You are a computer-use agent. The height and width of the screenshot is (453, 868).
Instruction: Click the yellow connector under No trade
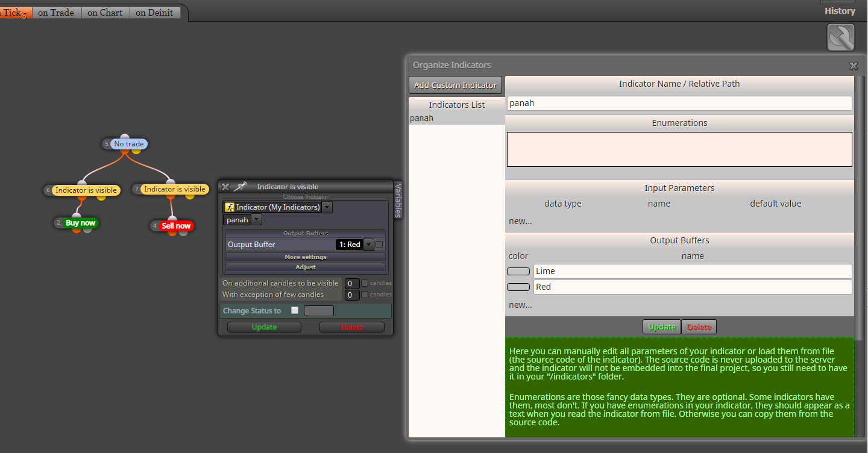pos(136,151)
